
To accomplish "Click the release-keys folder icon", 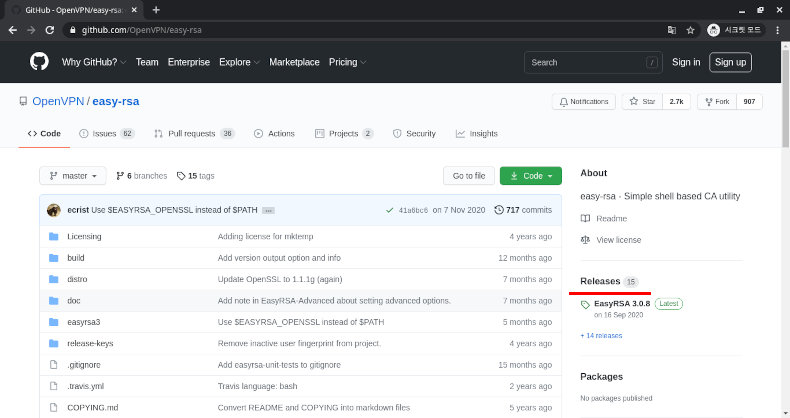I will click(x=53, y=343).
